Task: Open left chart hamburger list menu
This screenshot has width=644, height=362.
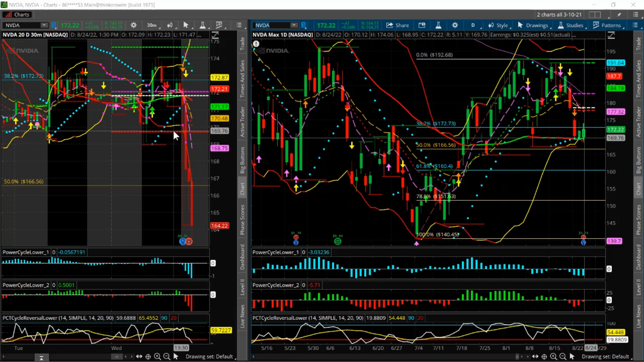Action: tap(239, 25)
